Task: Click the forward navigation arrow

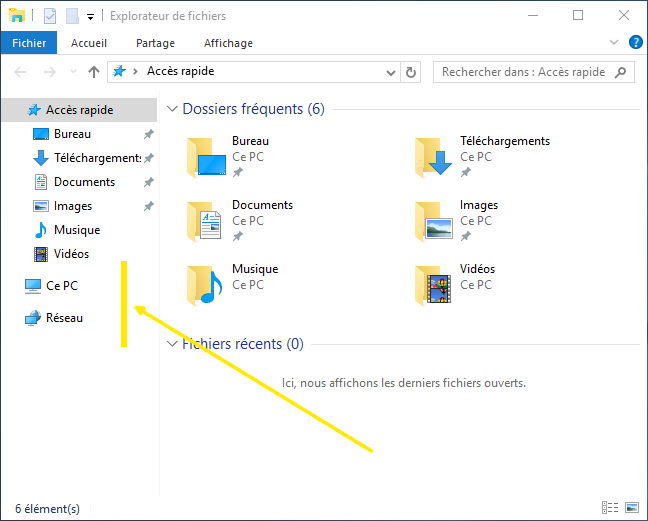Action: click(x=50, y=72)
